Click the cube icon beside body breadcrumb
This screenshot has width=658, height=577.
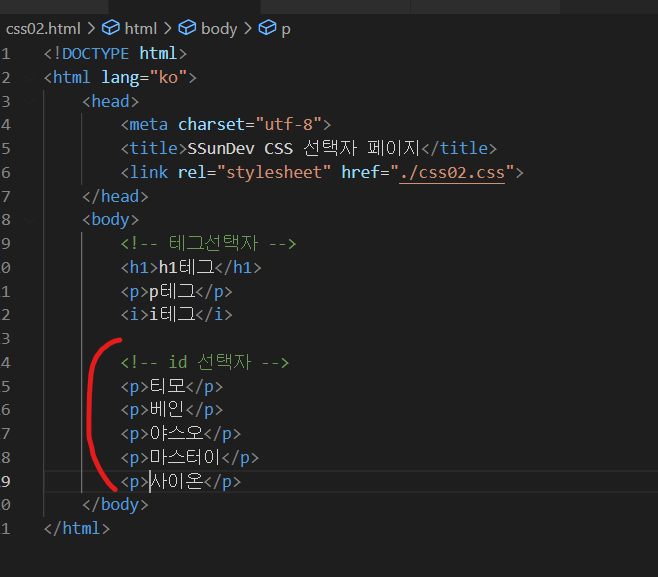tap(187, 28)
